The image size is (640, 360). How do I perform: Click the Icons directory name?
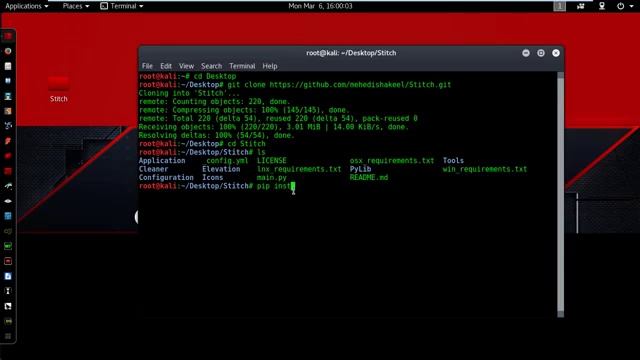(212, 178)
